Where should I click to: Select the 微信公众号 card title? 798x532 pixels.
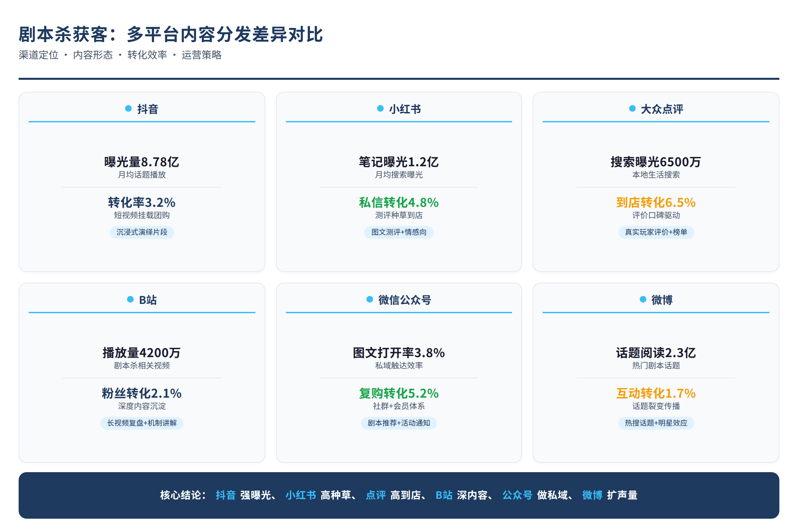point(405,300)
